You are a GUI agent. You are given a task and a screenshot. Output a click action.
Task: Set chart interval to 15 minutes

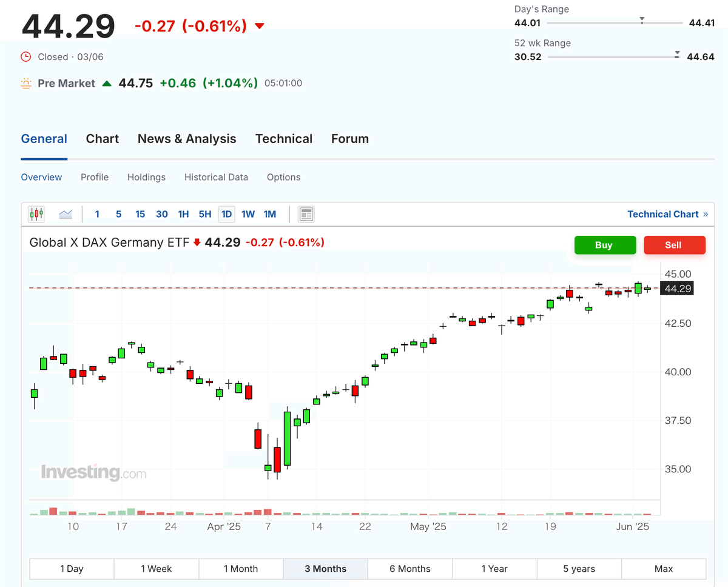click(140, 214)
